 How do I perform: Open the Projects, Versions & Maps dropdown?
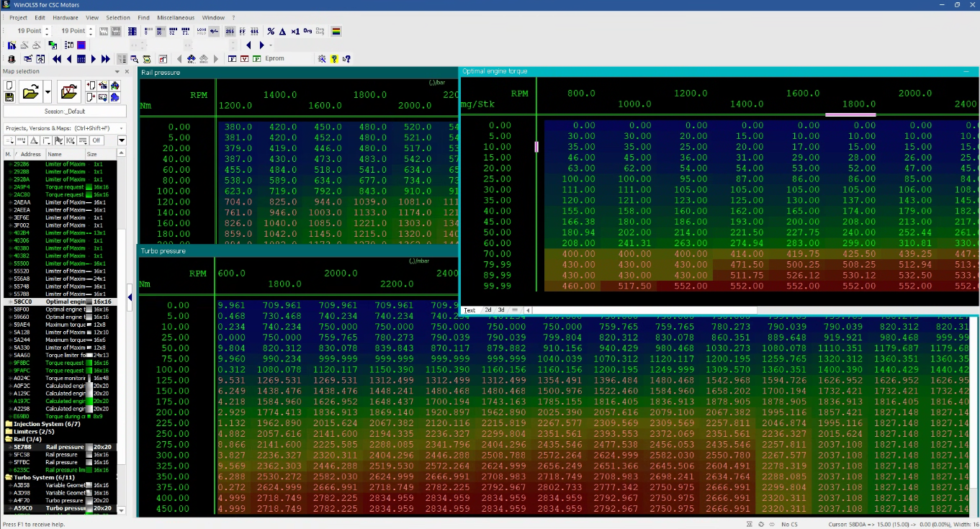(x=122, y=128)
